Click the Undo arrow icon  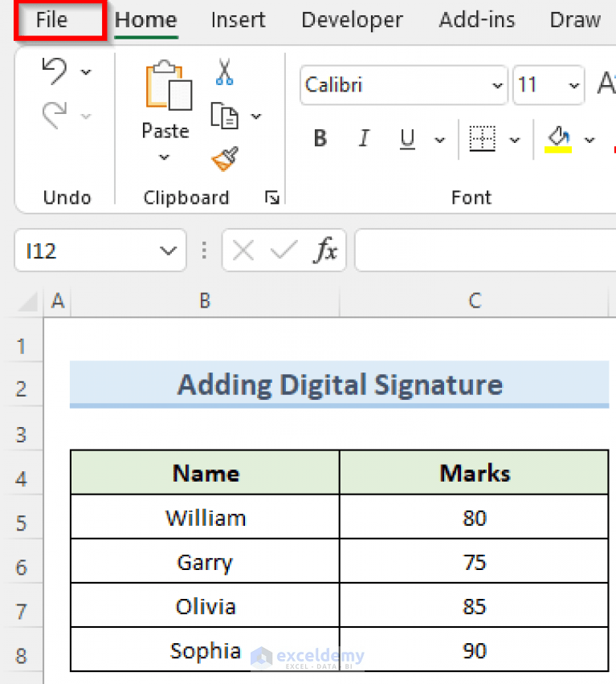point(55,71)
